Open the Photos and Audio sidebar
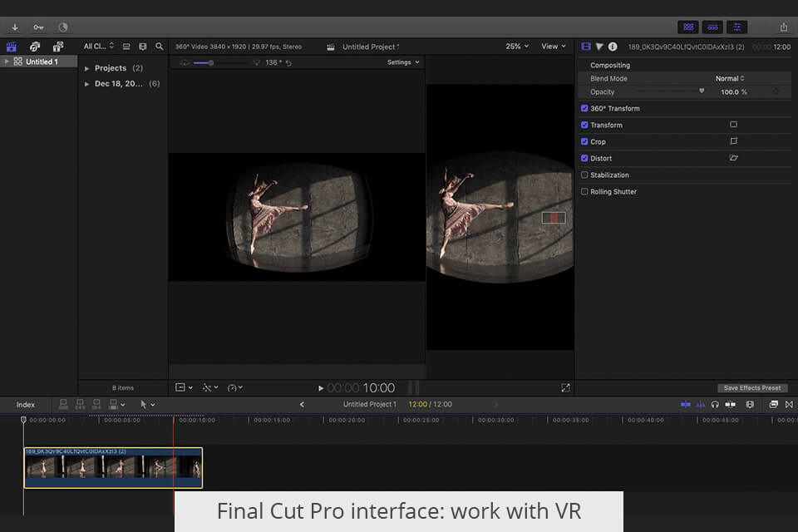 (x=35, y=47)
